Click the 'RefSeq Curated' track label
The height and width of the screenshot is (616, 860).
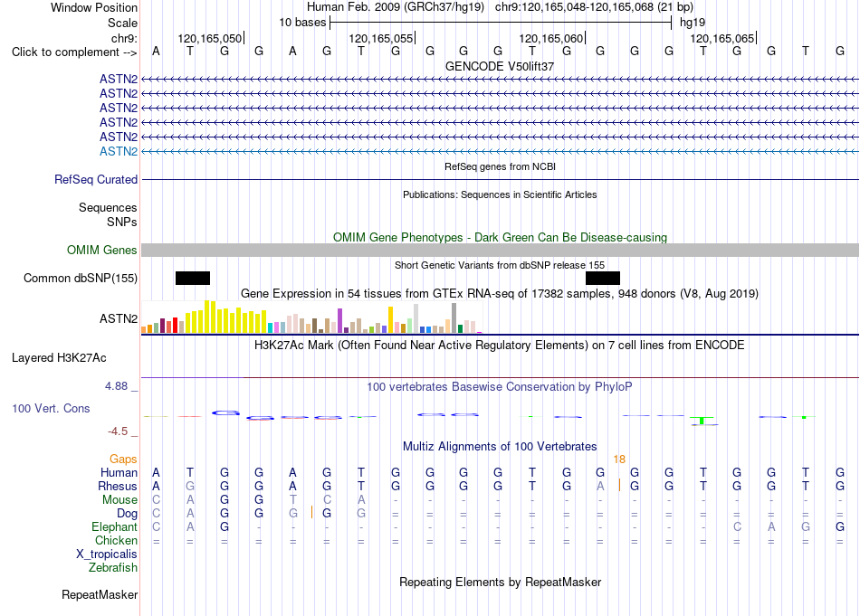point(96,179)
